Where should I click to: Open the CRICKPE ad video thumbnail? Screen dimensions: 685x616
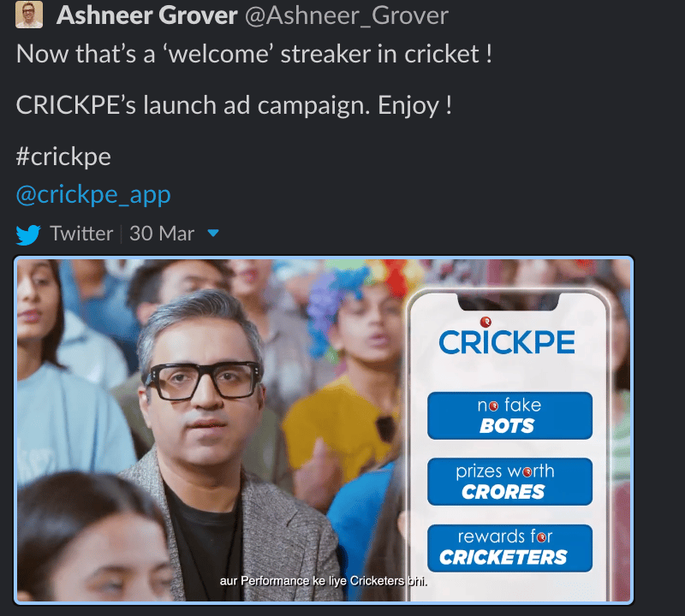click(x=324, y=430)
